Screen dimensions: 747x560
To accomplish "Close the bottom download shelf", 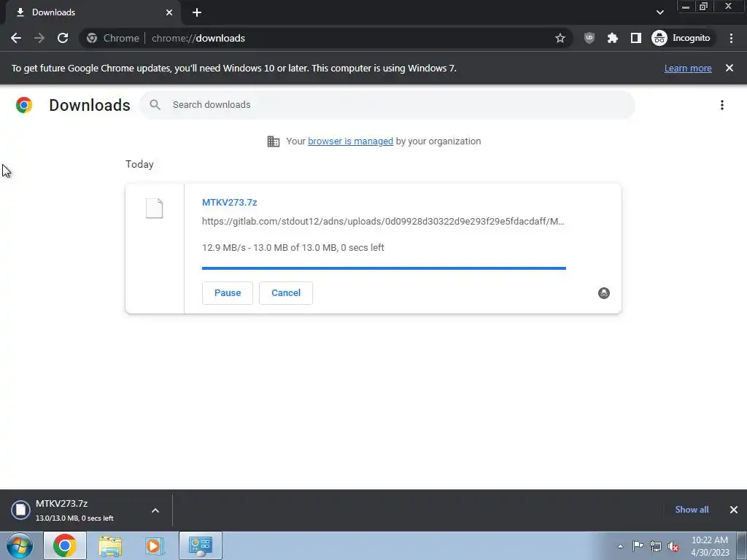I will pos(734,510).
